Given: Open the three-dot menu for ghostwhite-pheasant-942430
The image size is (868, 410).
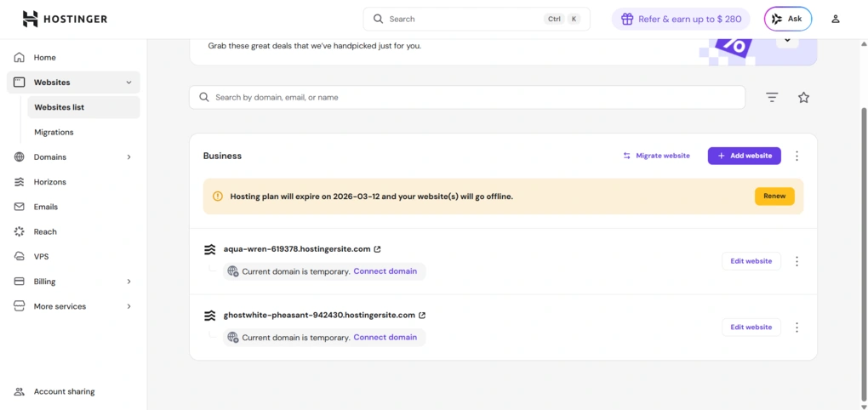Looking at the screenshot, I should pyautogui.click(x=797, y=327).
